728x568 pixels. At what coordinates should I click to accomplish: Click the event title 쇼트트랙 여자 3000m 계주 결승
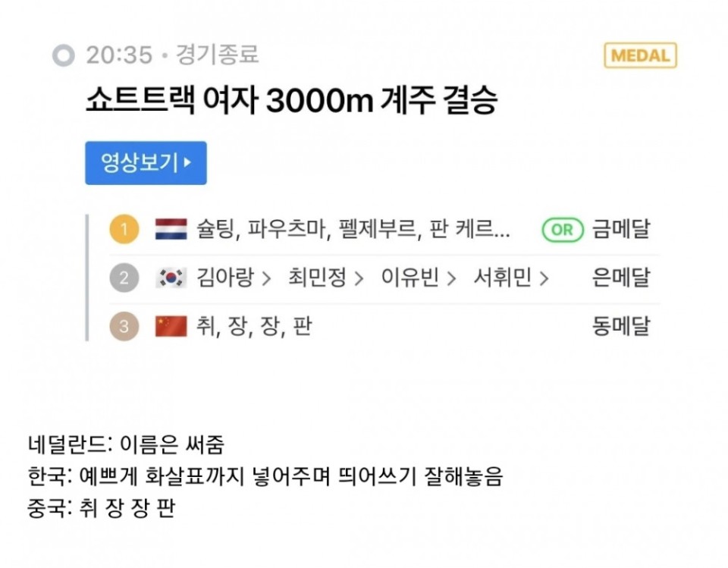click(291, 100)
